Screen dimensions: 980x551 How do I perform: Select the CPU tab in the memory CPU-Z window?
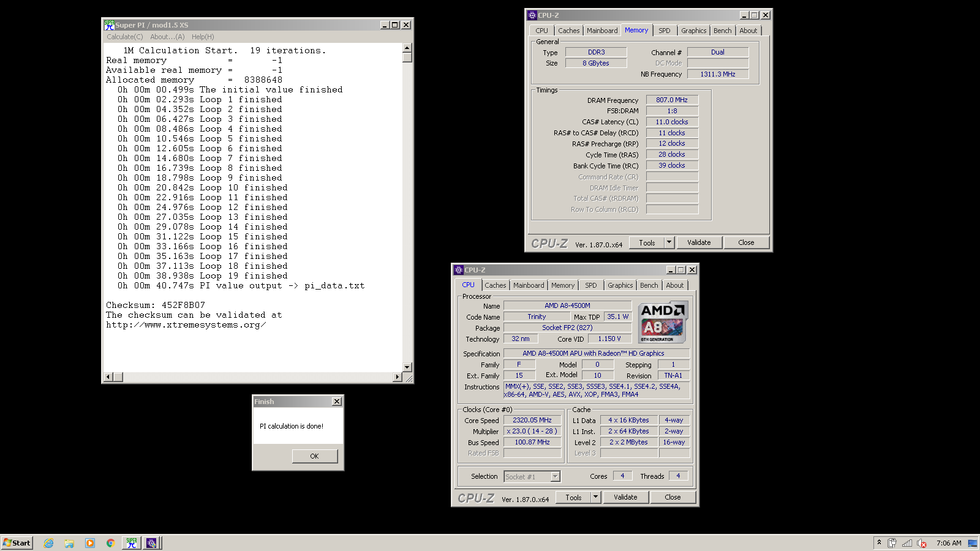coord(542,31)
